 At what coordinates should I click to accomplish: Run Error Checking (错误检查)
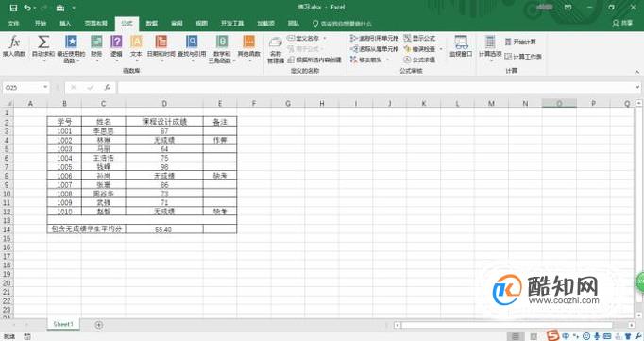(419, 49)
